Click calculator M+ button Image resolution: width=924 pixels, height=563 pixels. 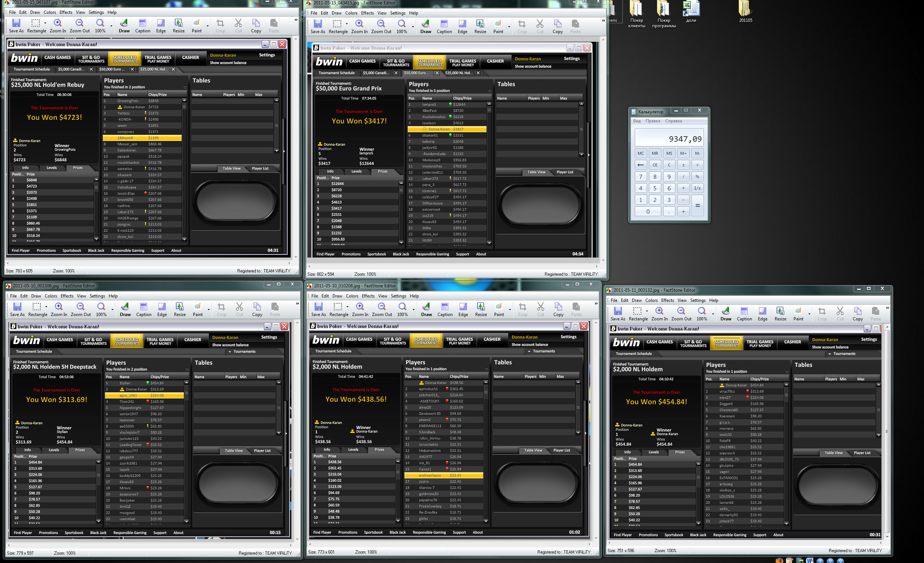pos(683,153)
